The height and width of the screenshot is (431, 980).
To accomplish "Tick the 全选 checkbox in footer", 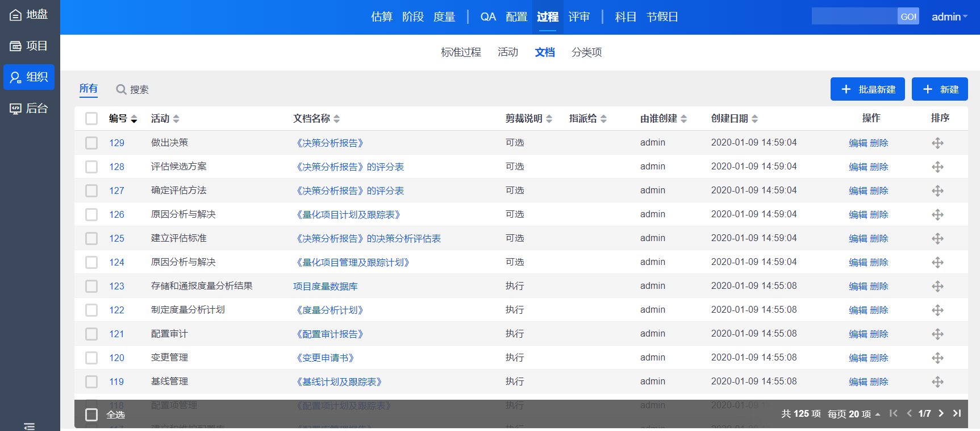I will click(x=91, y=415).
